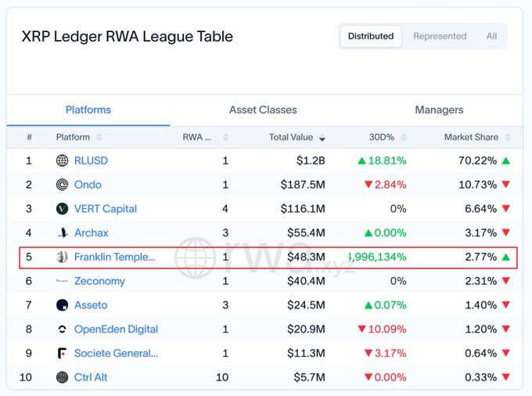
Task: Open the Ctrl Alt link
Action: coord(91,377)
